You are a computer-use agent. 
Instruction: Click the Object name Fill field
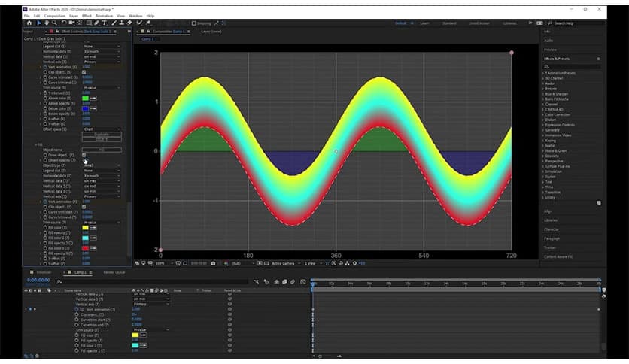point(102,150)
